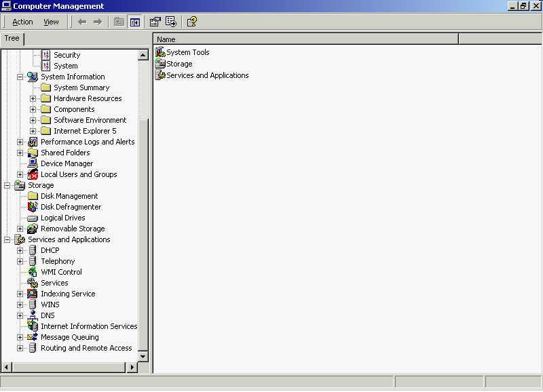Expand the DHCP node
The height and width of the screenshot is (392, 543).
coord(20,250)
